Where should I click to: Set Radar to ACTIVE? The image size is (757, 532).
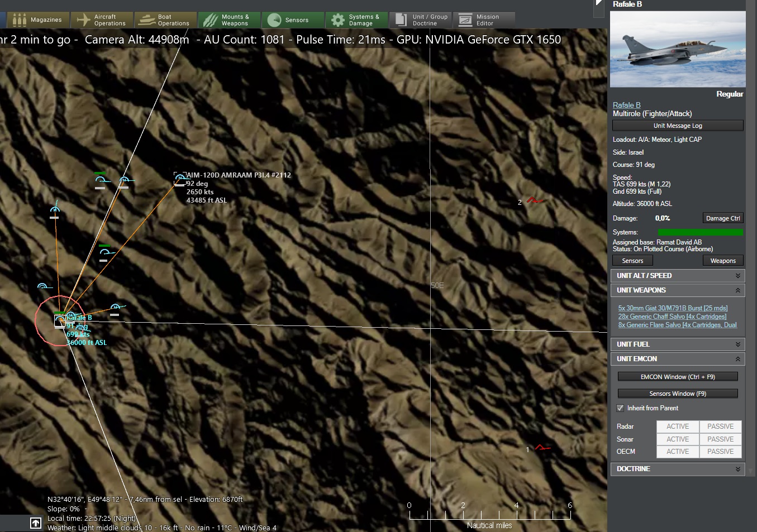click(x=678, y=426)
